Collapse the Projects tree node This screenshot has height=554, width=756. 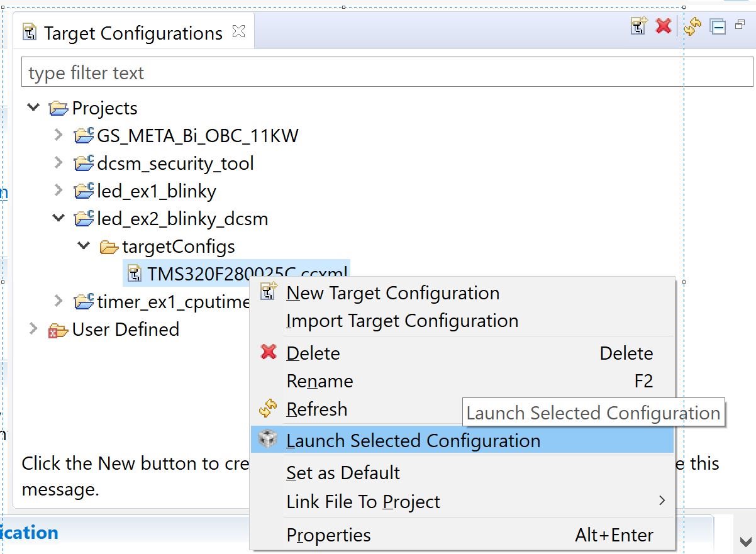[33, 108]
